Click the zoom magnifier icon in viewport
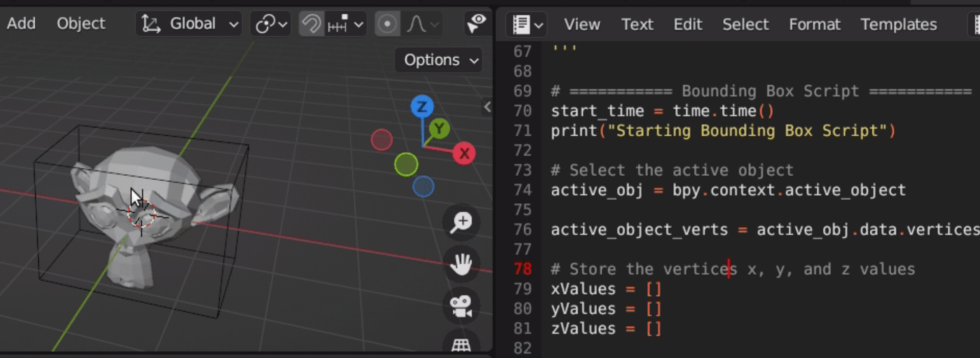The width and height of the screenshot is (980, 358). (x=461, y=223)
